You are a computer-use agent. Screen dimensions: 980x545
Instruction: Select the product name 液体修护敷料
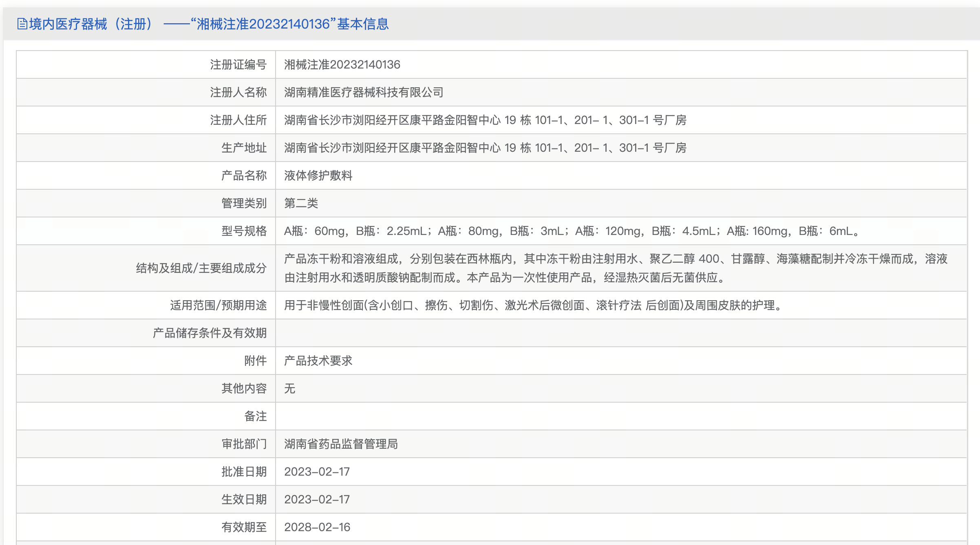pos(318,175)
